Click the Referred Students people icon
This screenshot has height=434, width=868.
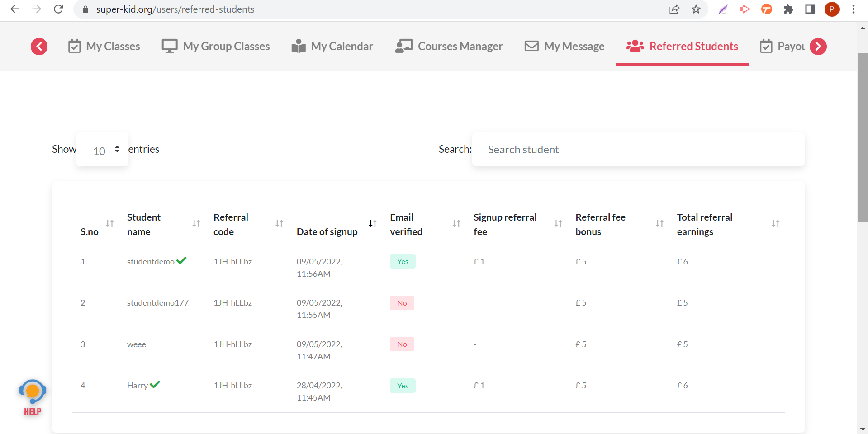[635, 46]
